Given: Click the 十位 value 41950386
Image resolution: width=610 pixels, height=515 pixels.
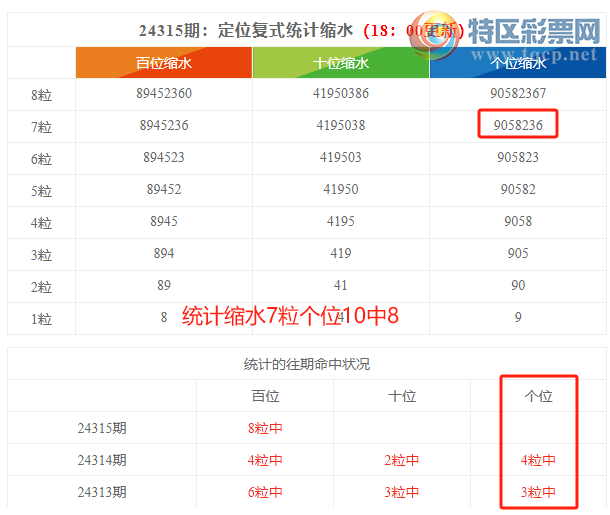Looking at the screenshot, I should 341,94.
